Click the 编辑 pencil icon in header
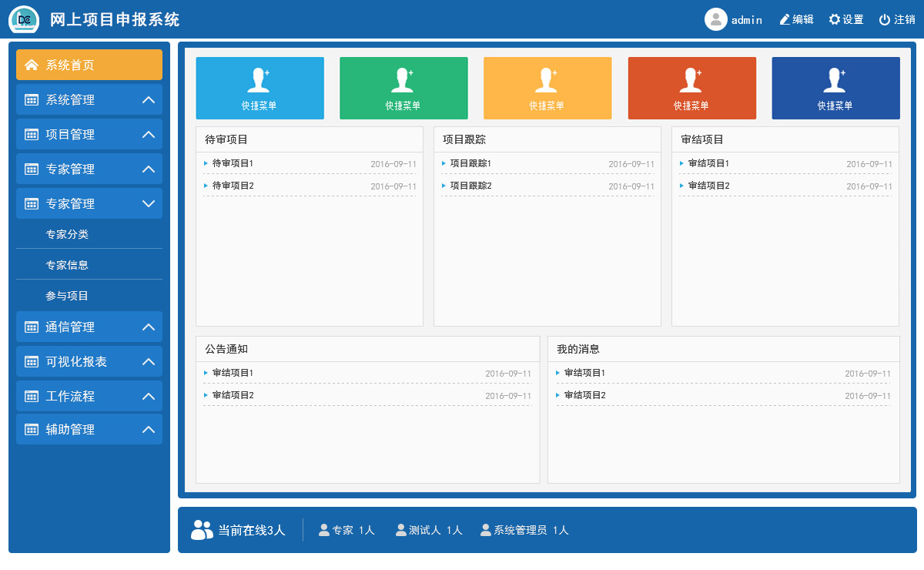The image size is (924, 570). (x=785, y=20)
